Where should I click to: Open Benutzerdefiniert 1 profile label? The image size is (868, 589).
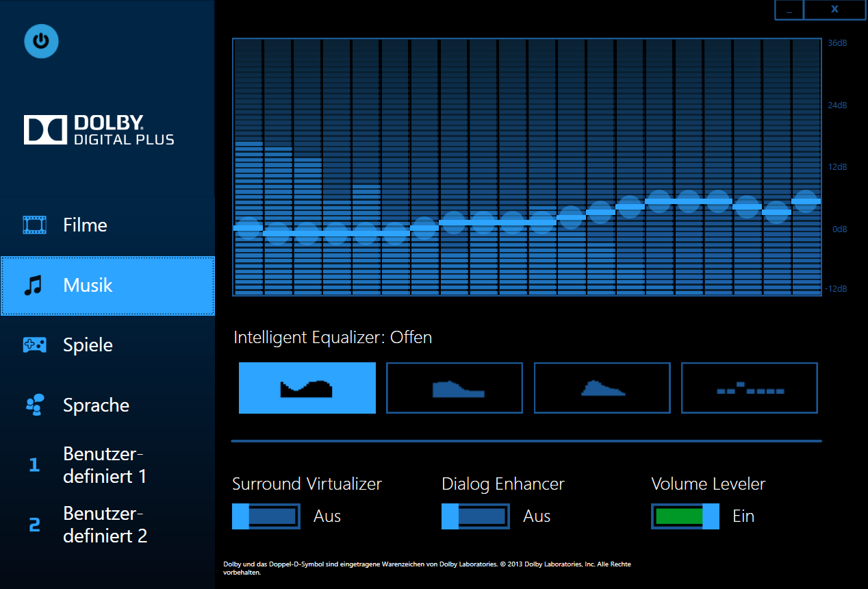tap(105, 465)
